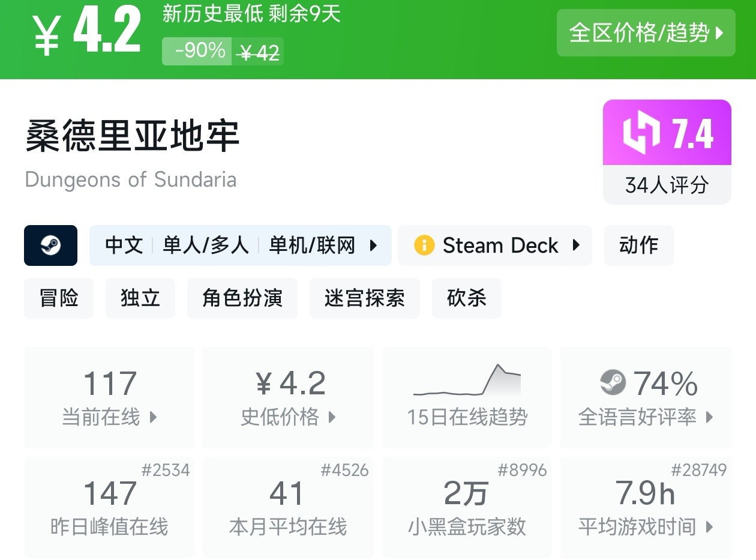Screen dimensions: 756x560
Task: Open the 34人评分 rating count
Action: tap(667, 185)
